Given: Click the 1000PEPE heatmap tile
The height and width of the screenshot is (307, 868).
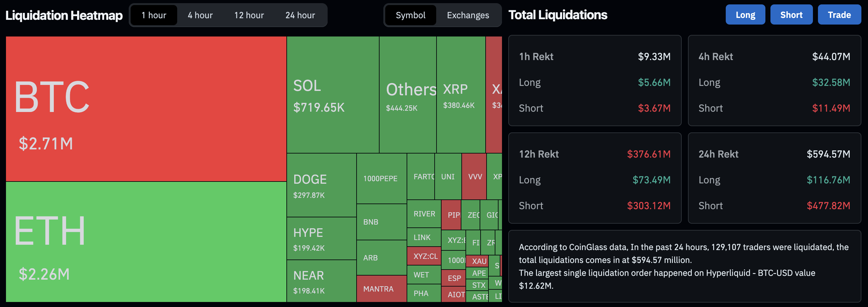Looking at the screenshot, I should click(381, 178).
